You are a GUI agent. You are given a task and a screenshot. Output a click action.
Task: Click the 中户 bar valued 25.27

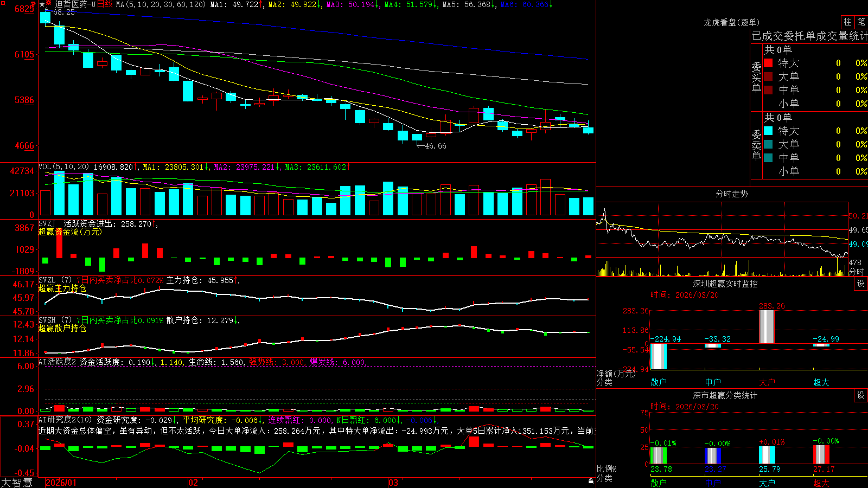point(713,455)
